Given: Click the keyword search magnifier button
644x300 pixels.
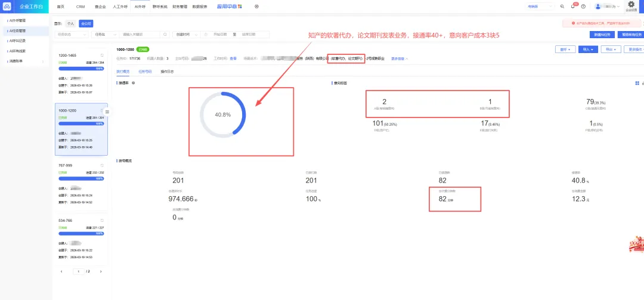Looking at the screenshot, I should click(165, 35).
